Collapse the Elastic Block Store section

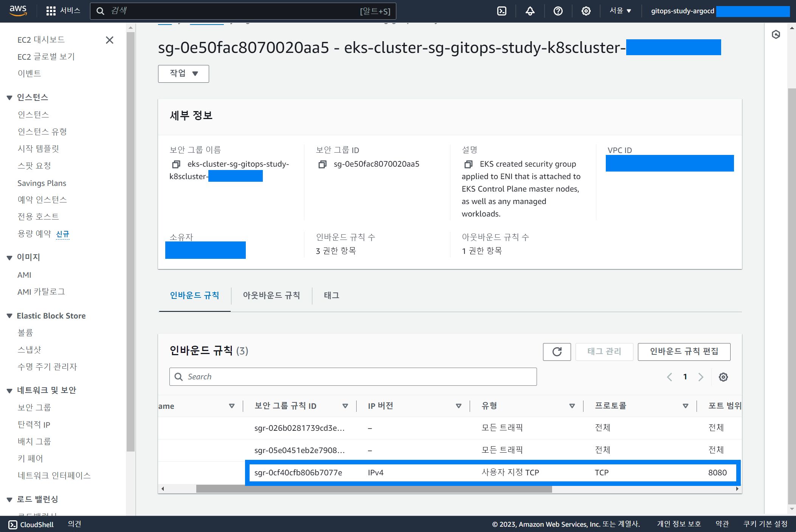[x=9, y=316]
